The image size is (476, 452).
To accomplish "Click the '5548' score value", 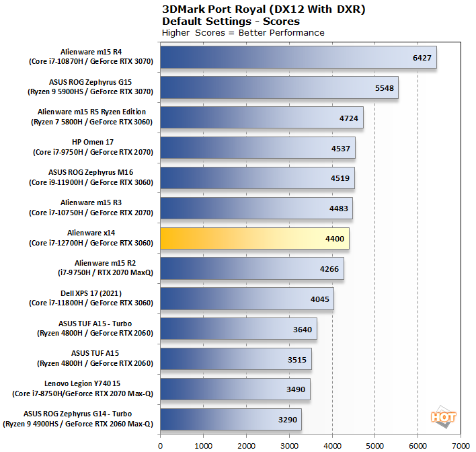I will click(385, 88).
